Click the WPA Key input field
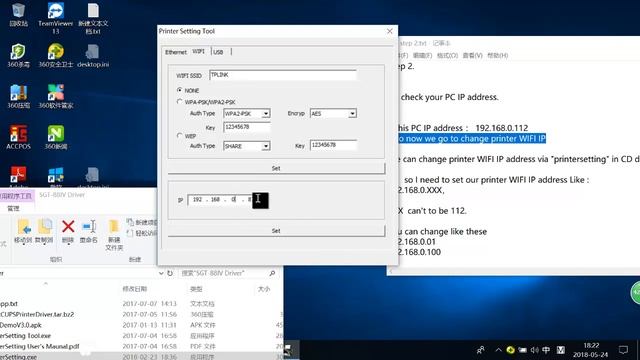This screenshot has height=360, width=640. (247, 127)
